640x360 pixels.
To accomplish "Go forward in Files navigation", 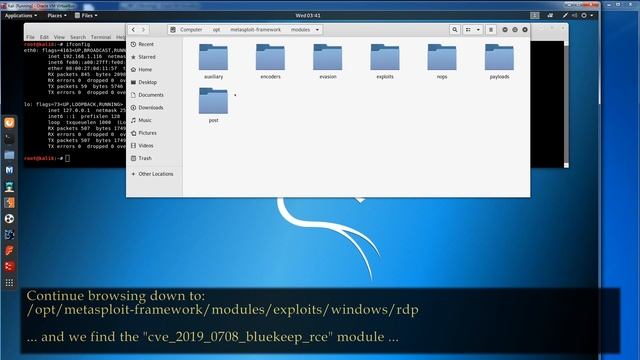I will (143, 29).
